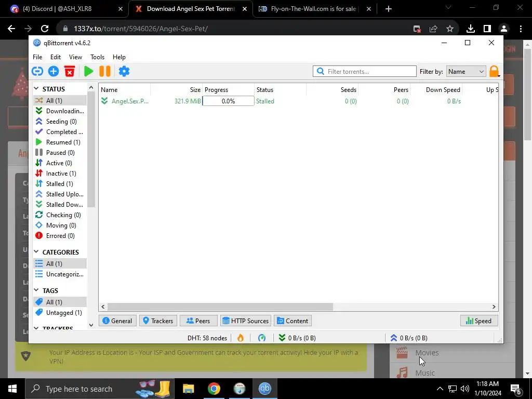Open the Edit menu
532x399 pixels.
(56, 57)
